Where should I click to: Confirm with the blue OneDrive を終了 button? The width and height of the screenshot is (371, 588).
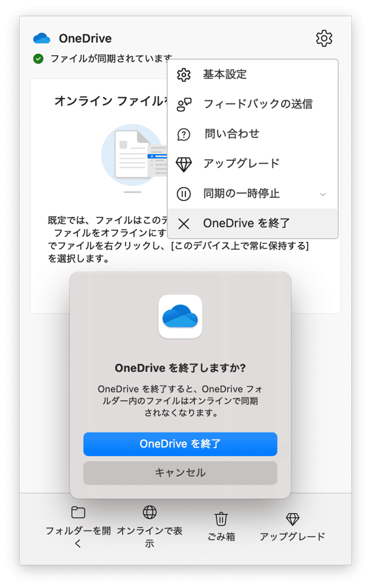click(181, 444)
